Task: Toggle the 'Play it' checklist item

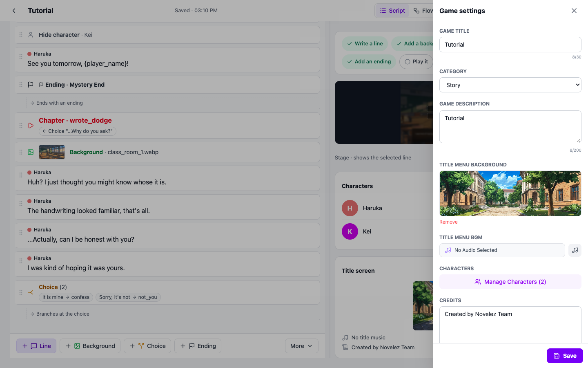Action: coord(416,62)
